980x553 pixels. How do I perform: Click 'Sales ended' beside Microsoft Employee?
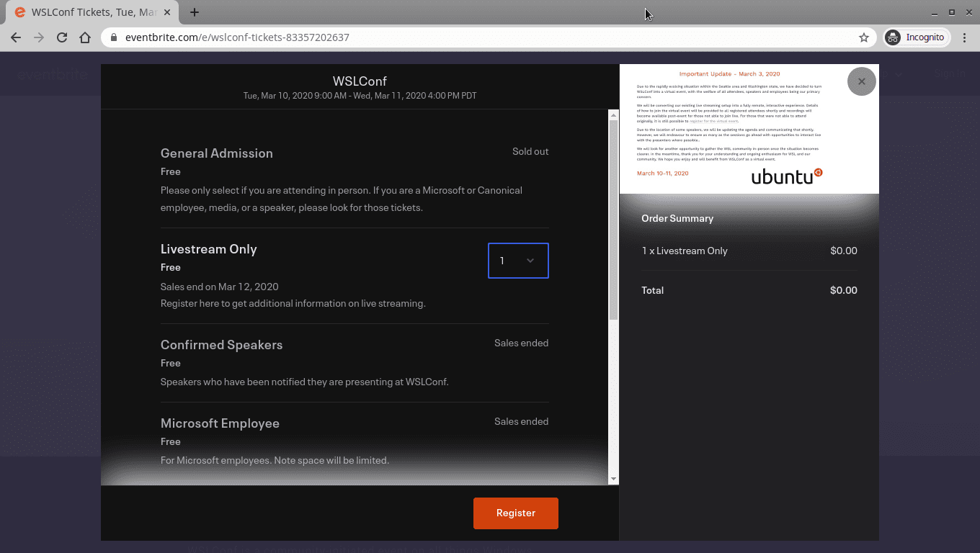click(x=522, y=421)
